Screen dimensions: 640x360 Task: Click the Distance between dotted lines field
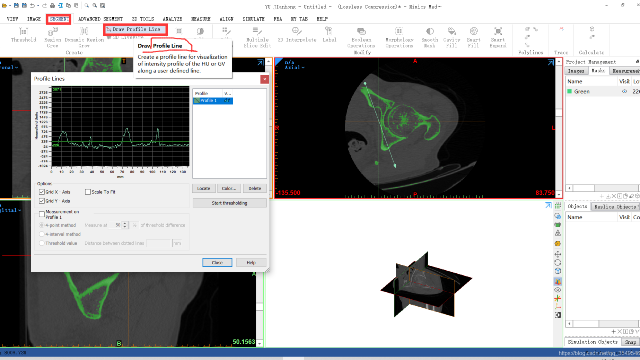coord(159,243)
